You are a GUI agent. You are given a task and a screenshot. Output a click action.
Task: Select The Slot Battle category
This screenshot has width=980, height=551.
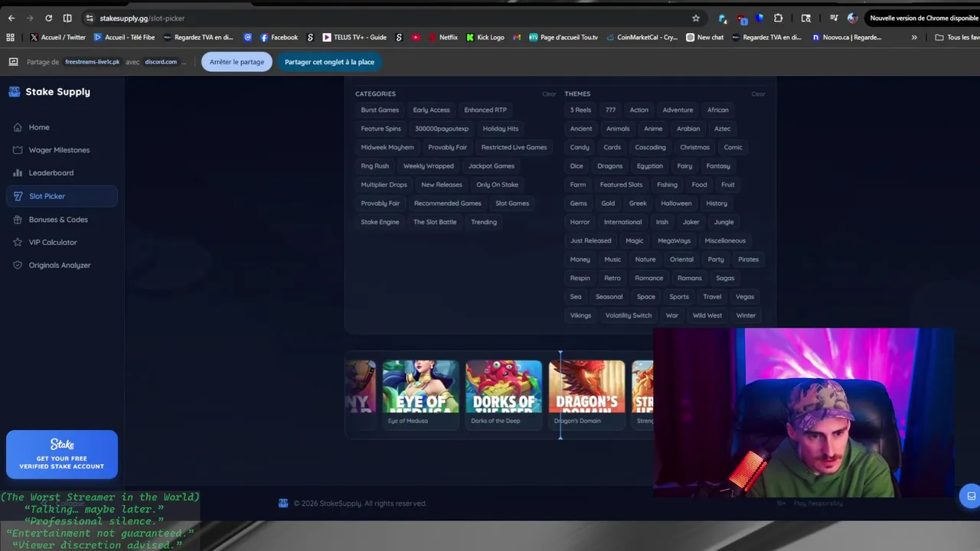tap(435, 222)
